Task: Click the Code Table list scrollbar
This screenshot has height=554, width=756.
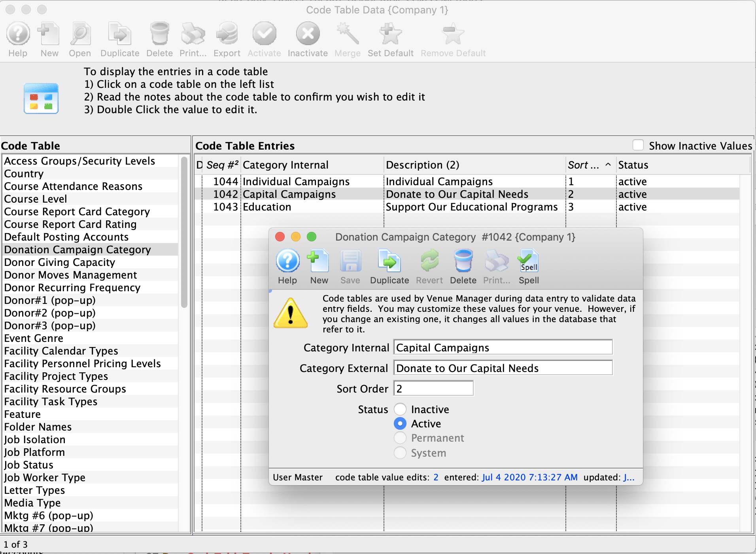Action: coord(184,232)
